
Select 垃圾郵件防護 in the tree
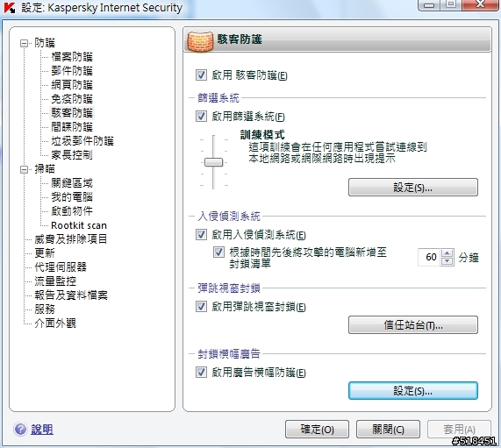(x=82, y=141)
